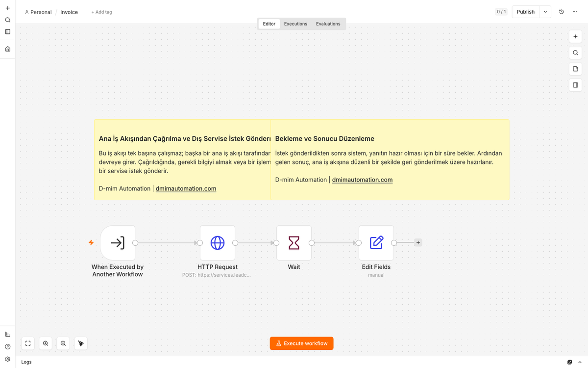Click the Invoice workflow name
Image resolution: width=588 pixels, height=368 pixels.
[69, 12]
